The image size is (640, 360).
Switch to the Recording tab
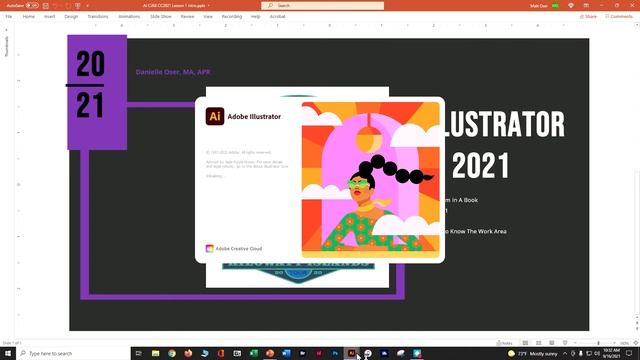pos(232,17)
